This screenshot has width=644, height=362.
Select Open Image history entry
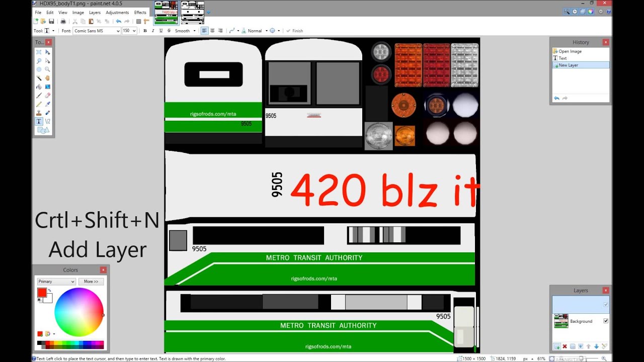point(581,51)
